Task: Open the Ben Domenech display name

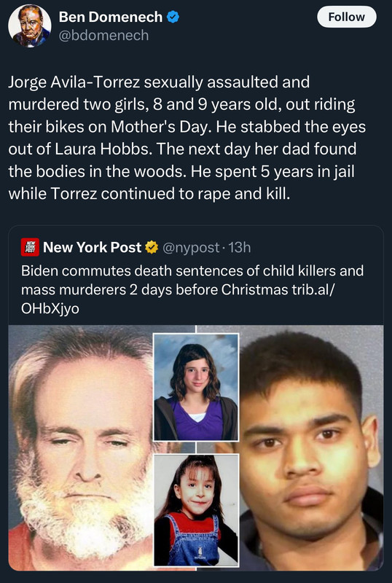Action: click(x=111, y=17)
